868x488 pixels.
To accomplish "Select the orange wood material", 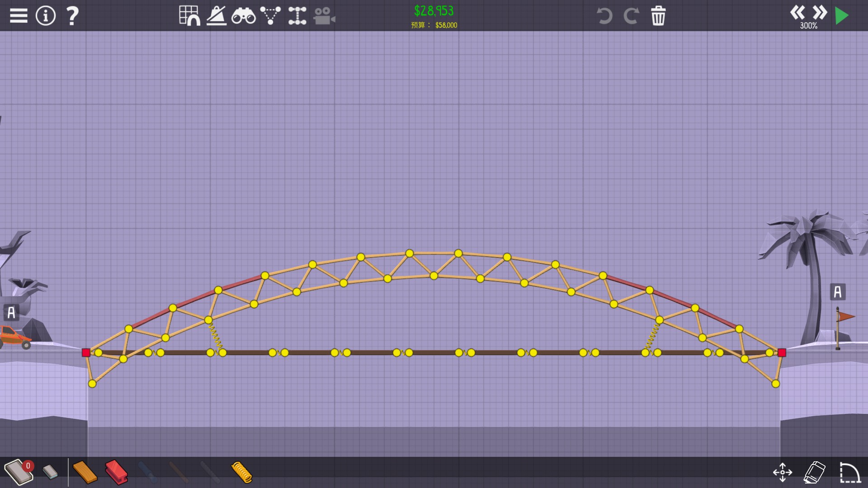I will (85, 472).
